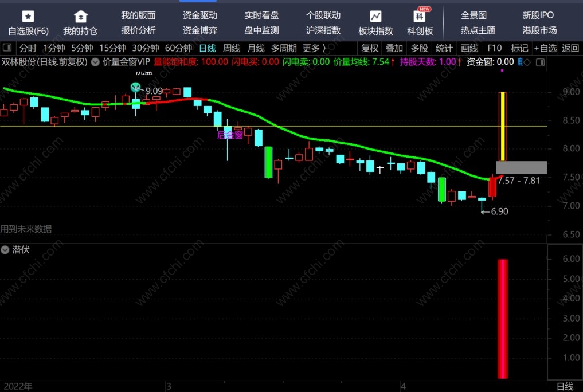Open the 更多 periods dropdown

pyautogui.click(x=314, y=48)
